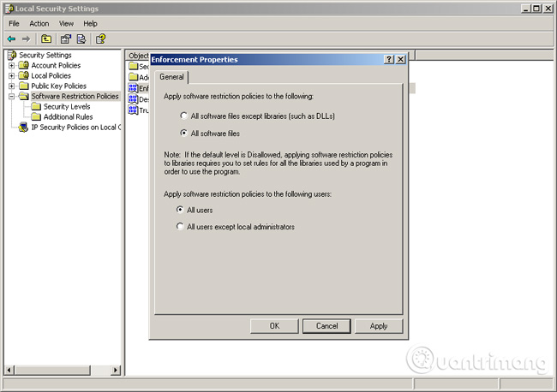This screenshot has height=392, width=557.
Task: Select the Security Levels tree label
Action: point(67,106)
